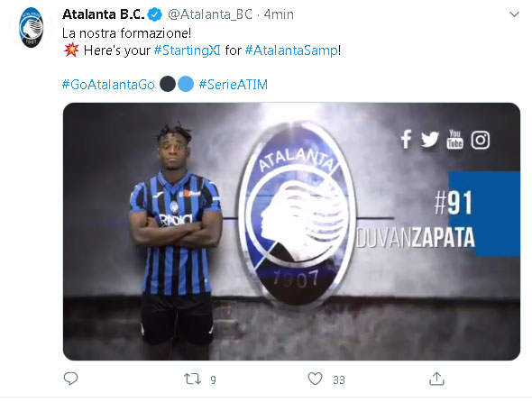Open the #SerieATIM hashtag link
532x402 pixels.
tap(234, 85)
